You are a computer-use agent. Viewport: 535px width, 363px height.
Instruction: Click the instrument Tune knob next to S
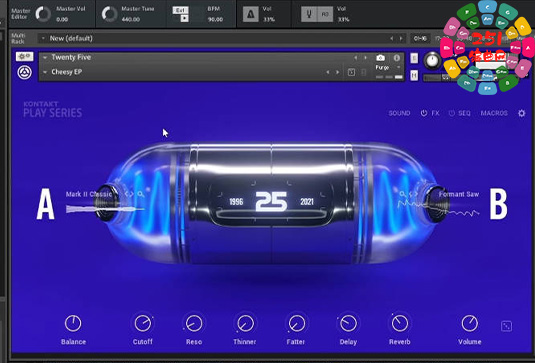click(432, 61)
